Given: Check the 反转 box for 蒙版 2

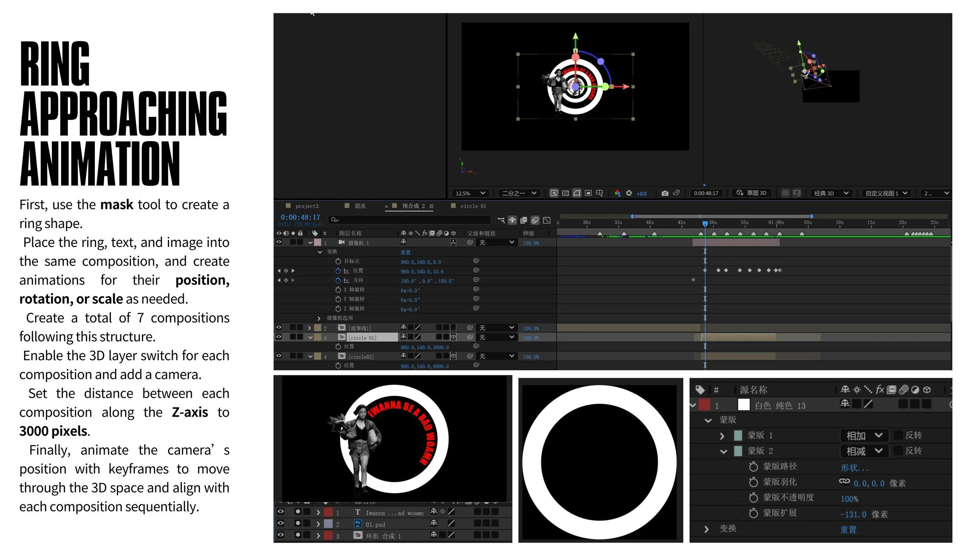Looking at the screenshot, I should pyautogui.click(x=898, y=451).
